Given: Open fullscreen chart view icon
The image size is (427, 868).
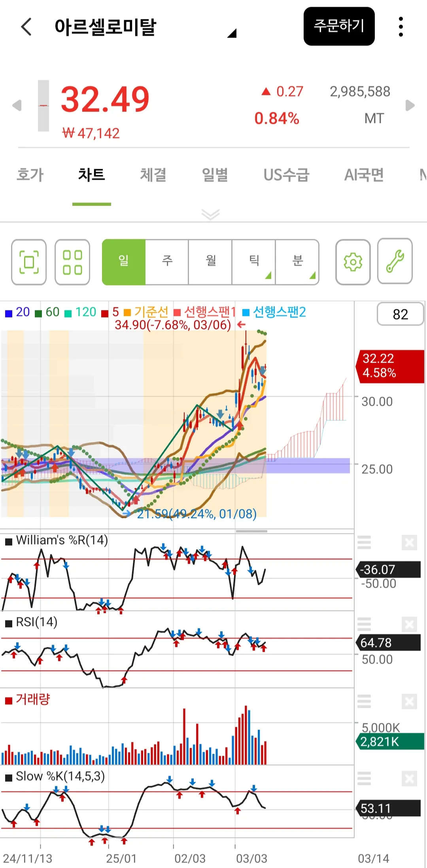Looking at the screenshot, I should pos(29,262).
